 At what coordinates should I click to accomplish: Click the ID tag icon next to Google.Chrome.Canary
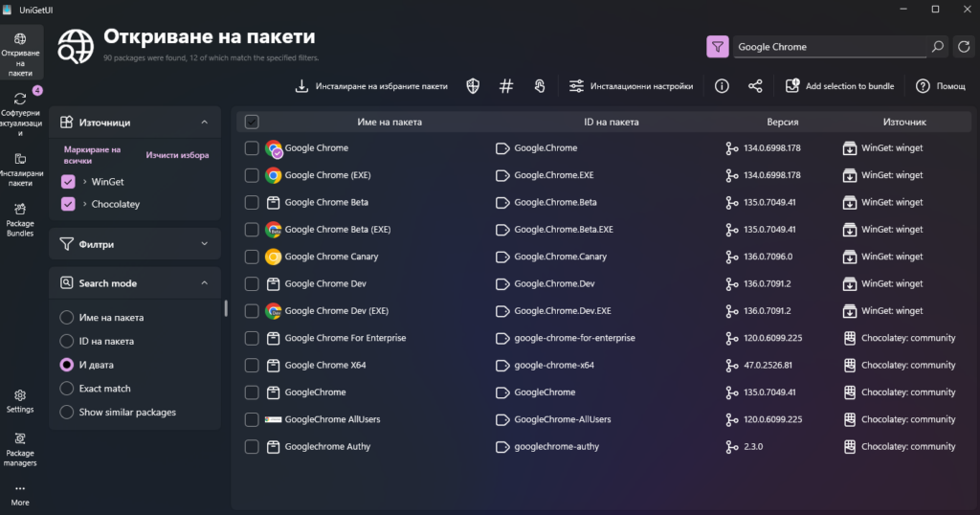[502, 257]
